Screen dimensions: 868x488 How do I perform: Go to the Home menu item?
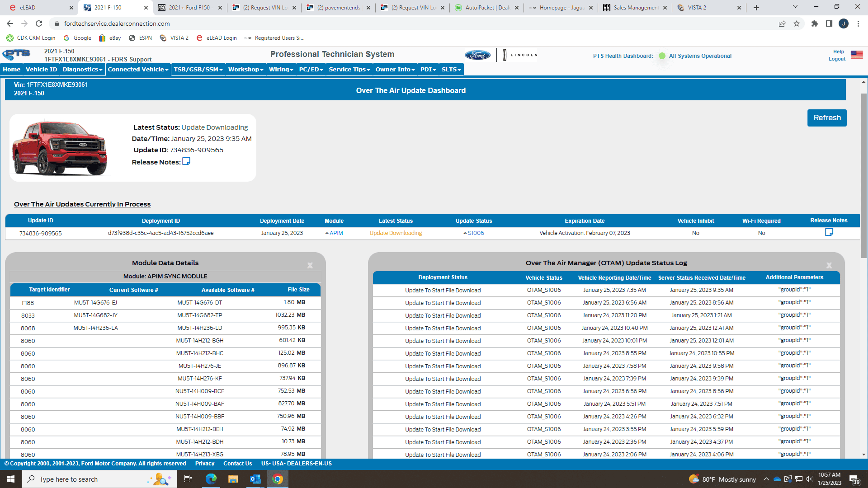coord(11,69)
